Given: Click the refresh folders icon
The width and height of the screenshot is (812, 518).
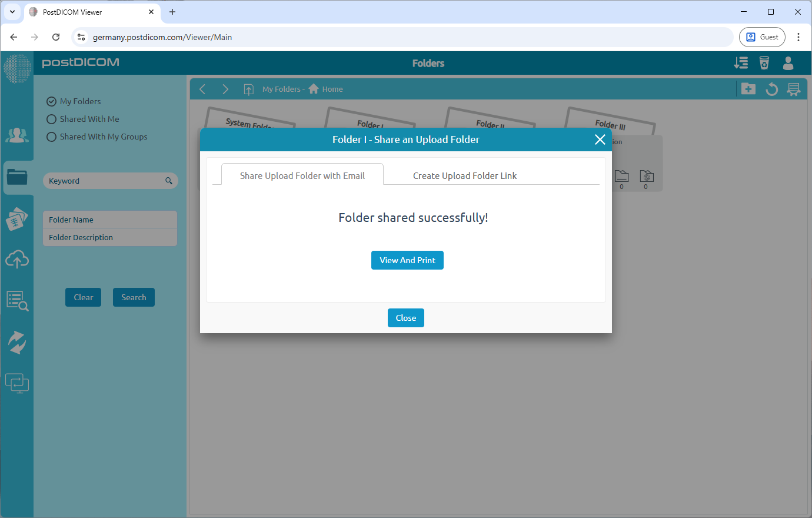Looking at the screenshot, I should [771, 89].
